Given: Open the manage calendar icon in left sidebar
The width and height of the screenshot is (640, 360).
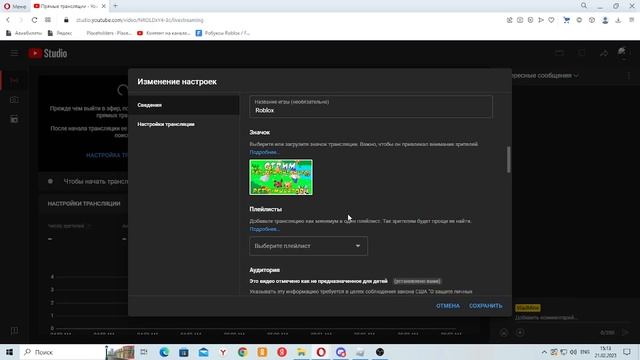Looking at the screenshot, I should point(14,119).
